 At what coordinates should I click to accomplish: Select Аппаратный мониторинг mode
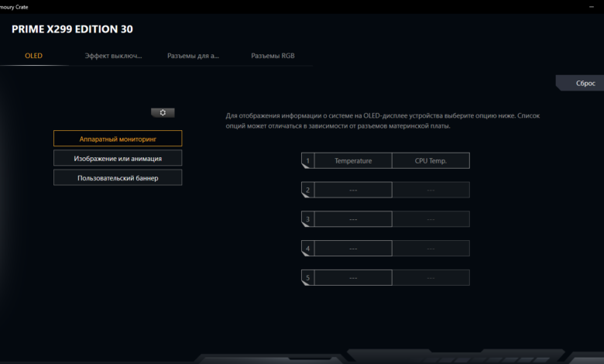pos(118,139)
